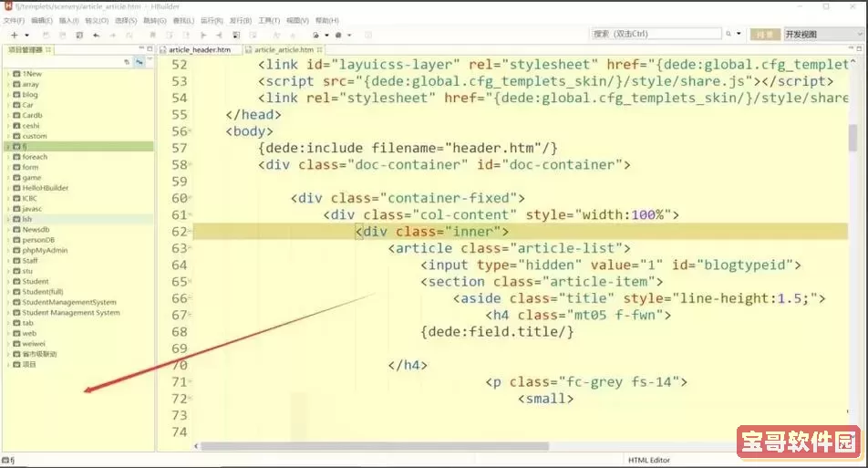Open the 工具(T) menu
This screenshot has width=868, height=468.
[x=269, y=20]
